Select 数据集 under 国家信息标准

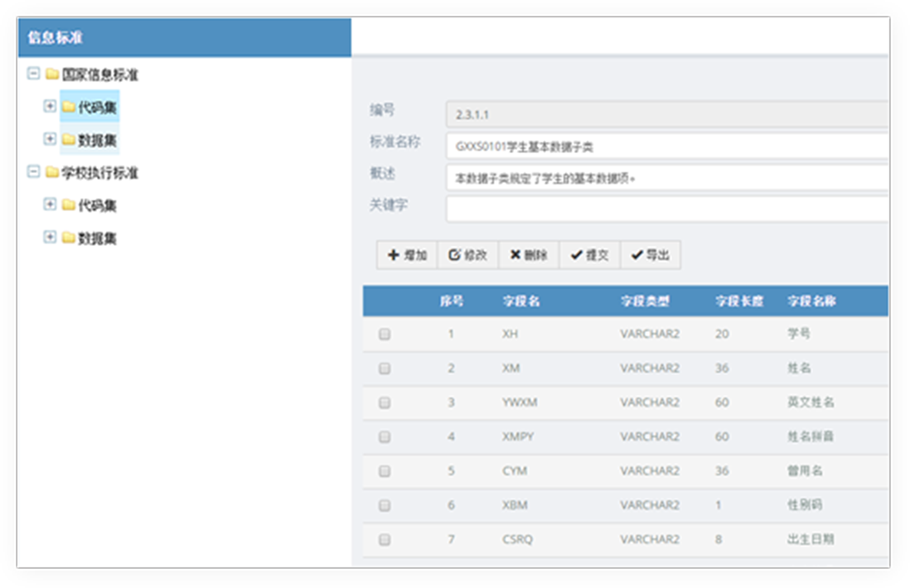[97, 140]
